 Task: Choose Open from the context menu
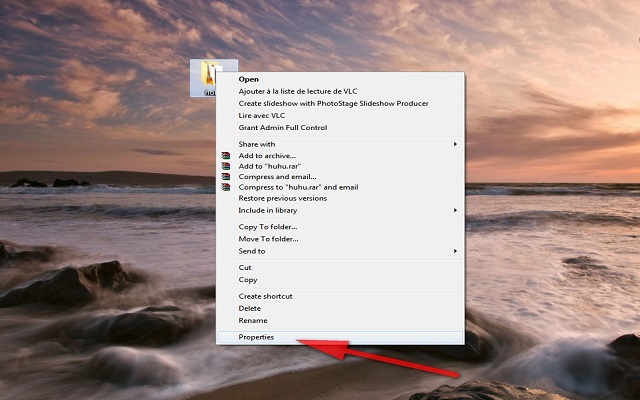tap(249, 79)
